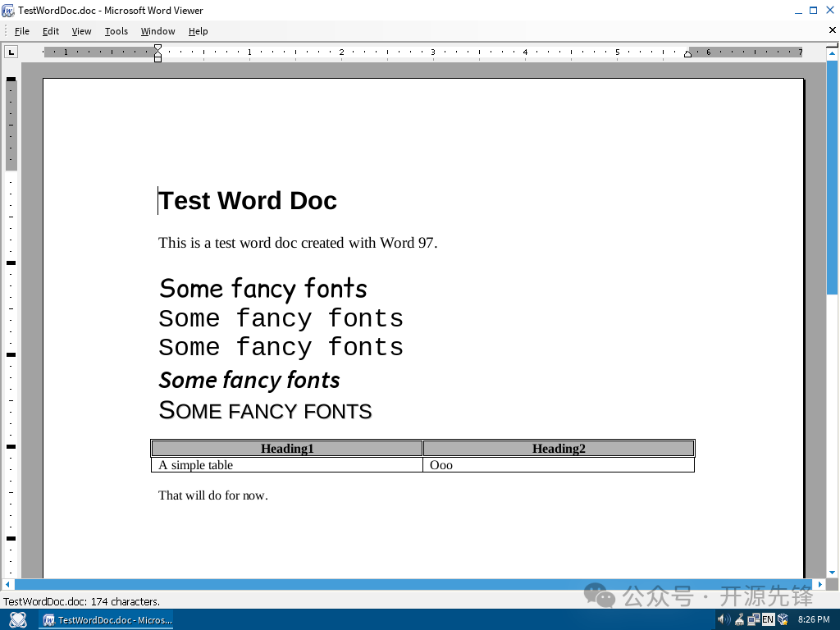840x630 pixels.
Task: Click the left indent marker on ruler
Action: click(157, 53)
